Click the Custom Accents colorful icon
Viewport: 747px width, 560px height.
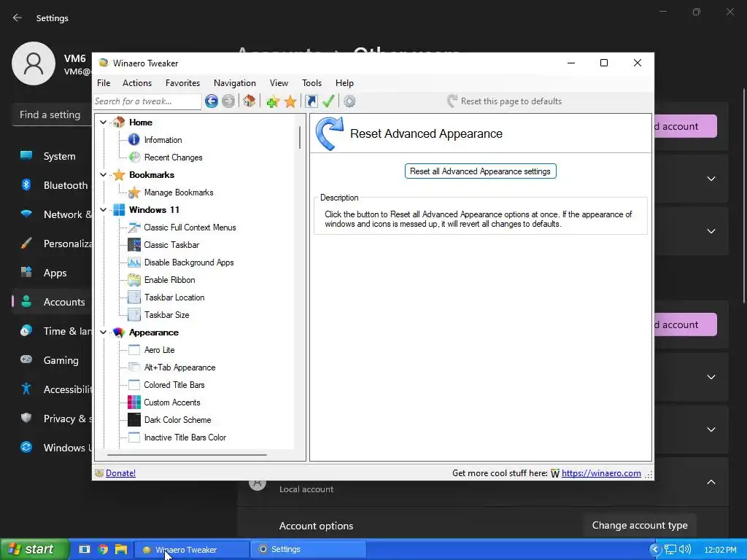pos(134,402)
